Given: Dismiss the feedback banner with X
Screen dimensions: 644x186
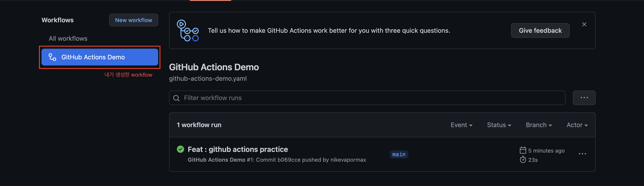Looking at the screenshot, I should pyautogui.click(x=584, y=24).
